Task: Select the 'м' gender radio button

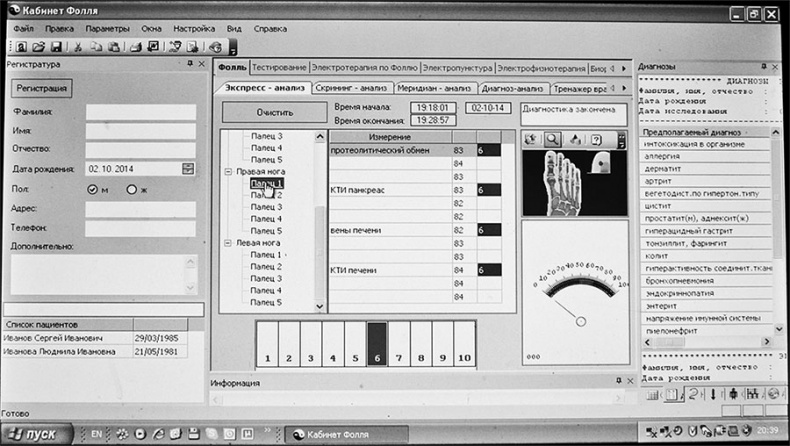Action: pos(93,189)
